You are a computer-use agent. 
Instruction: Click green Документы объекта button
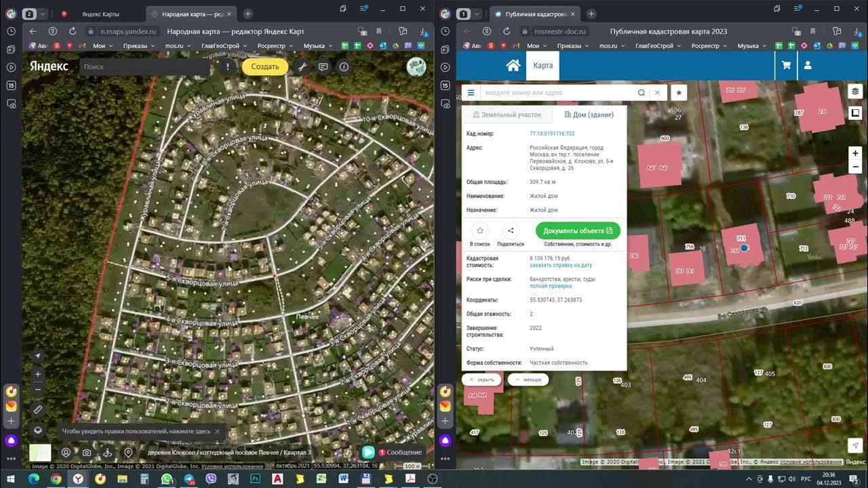click(x=578, y=230)
